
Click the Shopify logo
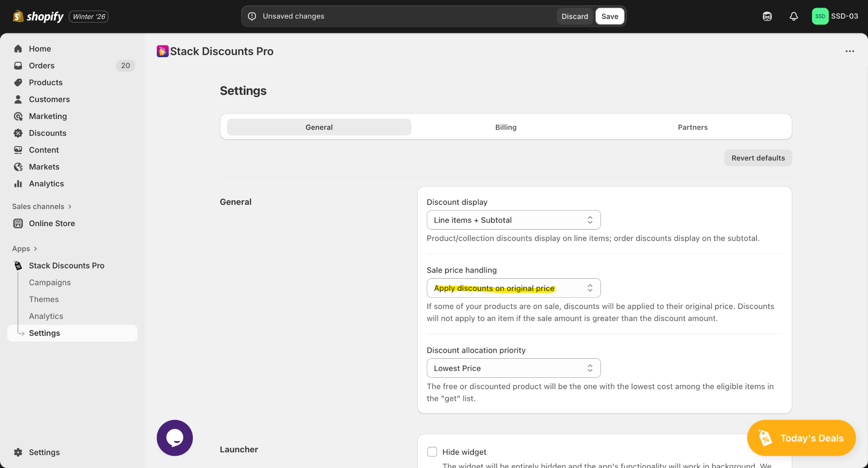pos(39,17)
